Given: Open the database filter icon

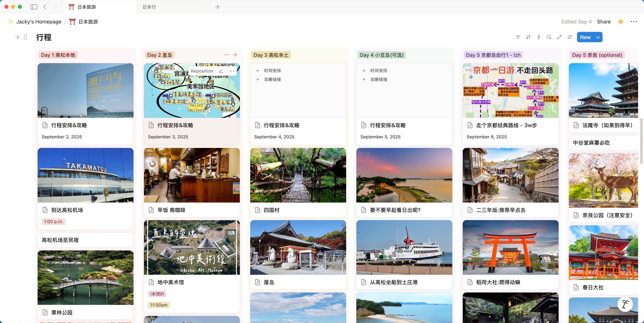Looking at the screenshot, I should [x=518, y=37].
